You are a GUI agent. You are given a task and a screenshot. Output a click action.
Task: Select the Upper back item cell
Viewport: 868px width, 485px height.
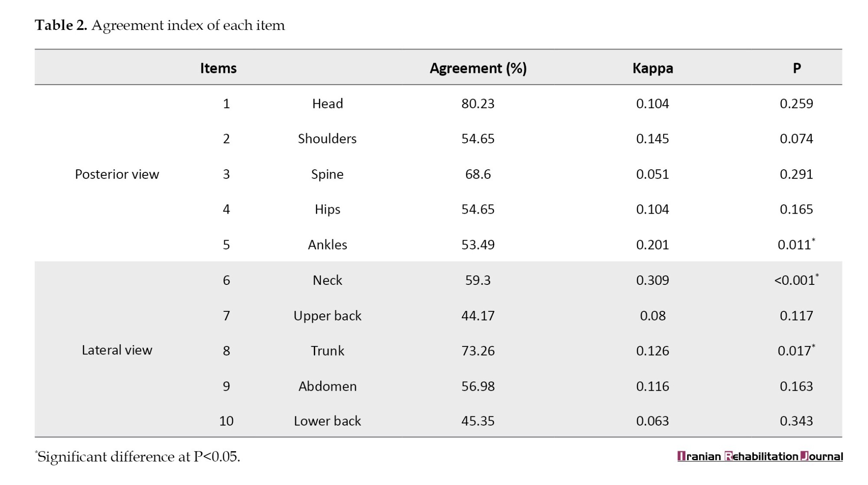coord(327,316)
